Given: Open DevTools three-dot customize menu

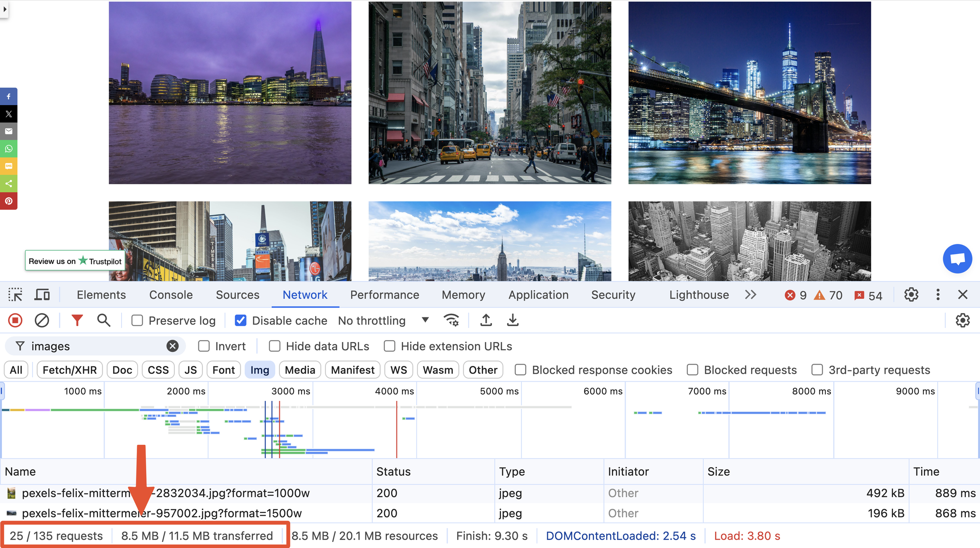Looking at the screenshot, I should pos(938,295).
